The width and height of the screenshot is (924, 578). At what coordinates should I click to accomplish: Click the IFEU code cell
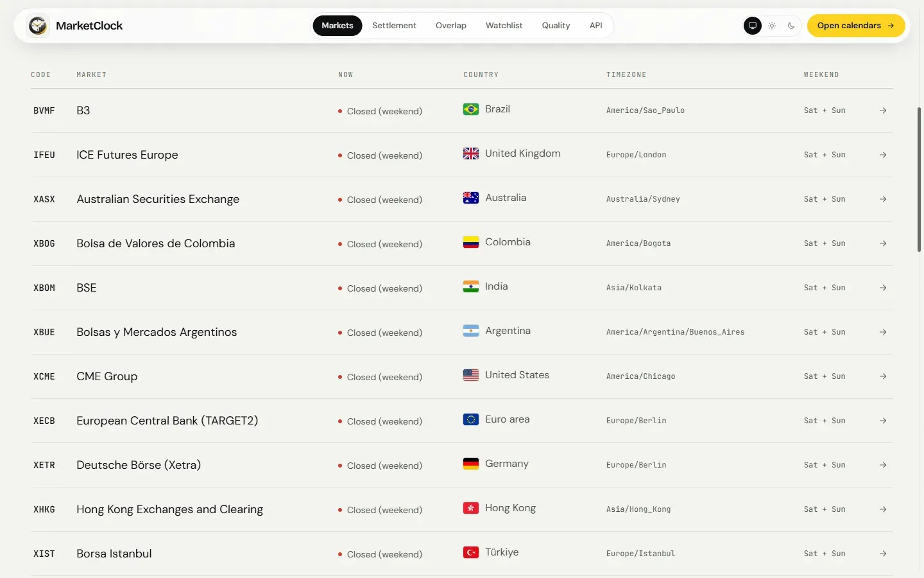(44, 155)
